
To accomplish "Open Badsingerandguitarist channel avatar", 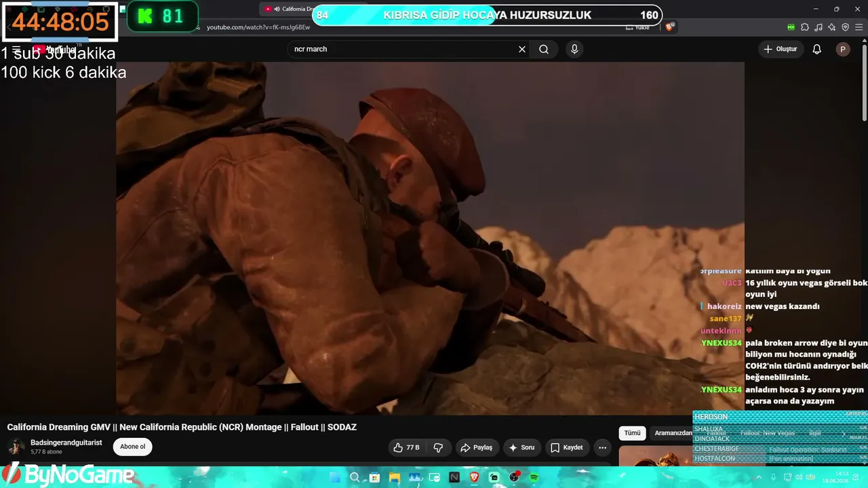I will pos(16,447).
